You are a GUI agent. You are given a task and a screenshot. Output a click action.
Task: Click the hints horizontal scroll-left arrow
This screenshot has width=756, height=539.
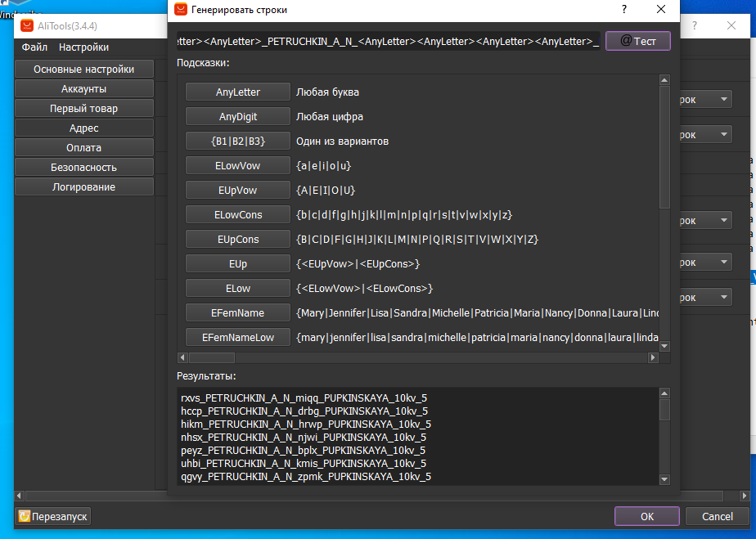(182, 357)
